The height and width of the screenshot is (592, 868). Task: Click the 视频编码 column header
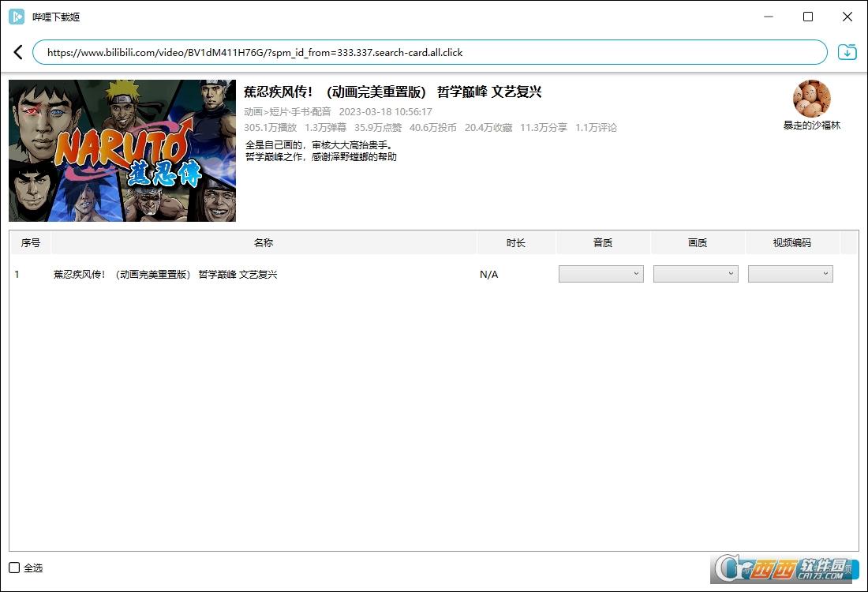point(792,242)
